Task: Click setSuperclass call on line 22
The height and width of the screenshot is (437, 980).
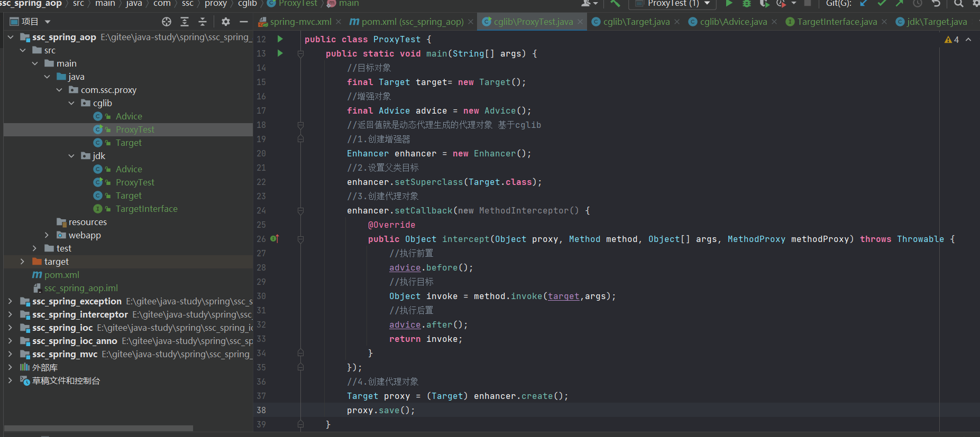Action: [428, 182]
